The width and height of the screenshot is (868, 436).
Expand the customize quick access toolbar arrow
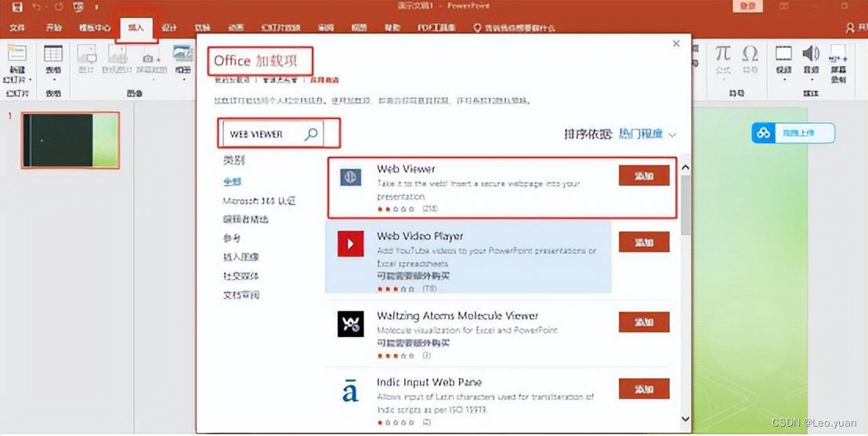(x=97, y=7)
